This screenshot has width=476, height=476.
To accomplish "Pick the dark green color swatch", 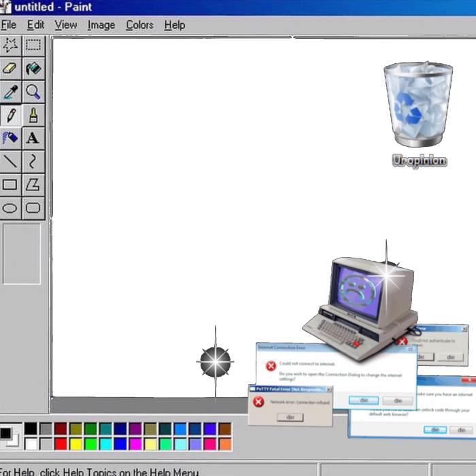I will tap(90, 428).
